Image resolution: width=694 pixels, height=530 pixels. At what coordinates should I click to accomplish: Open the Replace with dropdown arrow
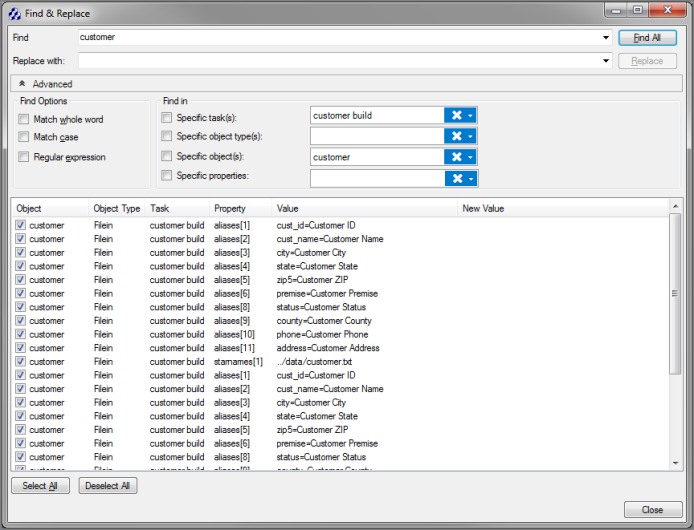[606, 61]
